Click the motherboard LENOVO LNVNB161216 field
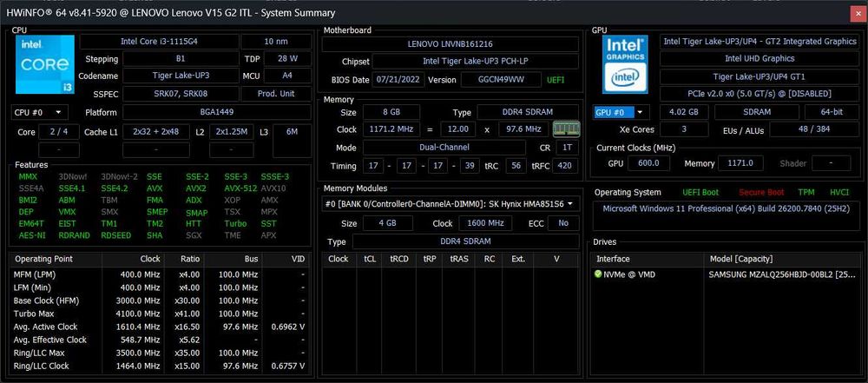Image resolution: width=868 pixels, height=383 pixels. 450,43
